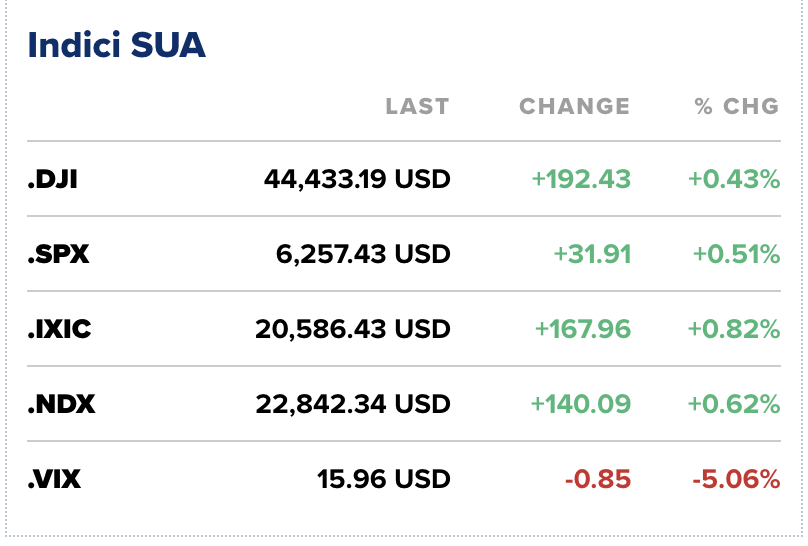
Task: Open the .SPX index link
Action: click(x=58, y=255)
